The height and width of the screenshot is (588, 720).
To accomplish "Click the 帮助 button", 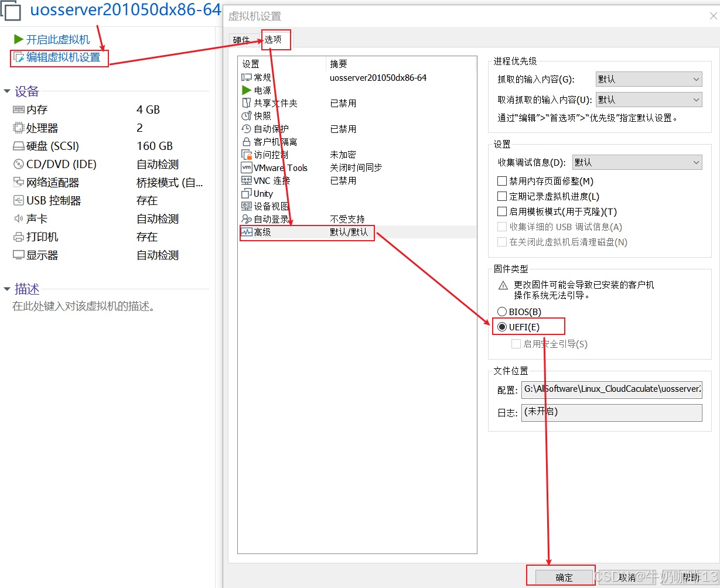I will [x=691, y=577].
